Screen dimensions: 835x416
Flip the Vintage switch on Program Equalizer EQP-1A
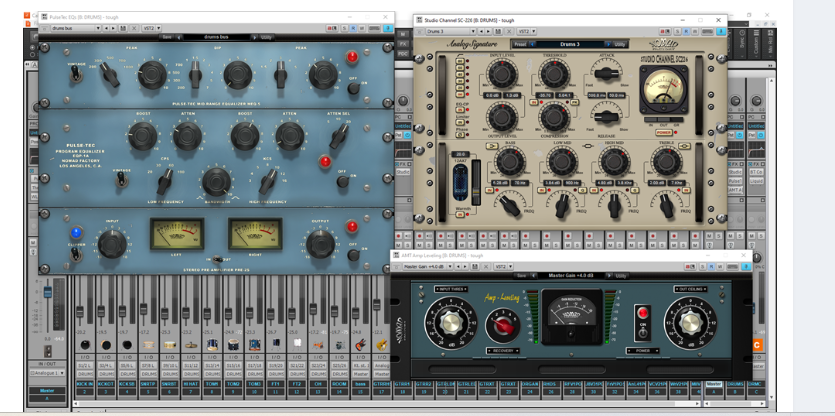coord(122,180)
